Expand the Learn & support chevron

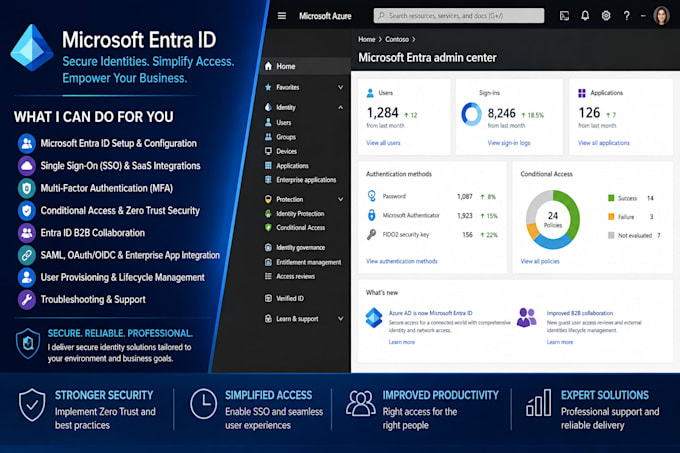point(340,319)
